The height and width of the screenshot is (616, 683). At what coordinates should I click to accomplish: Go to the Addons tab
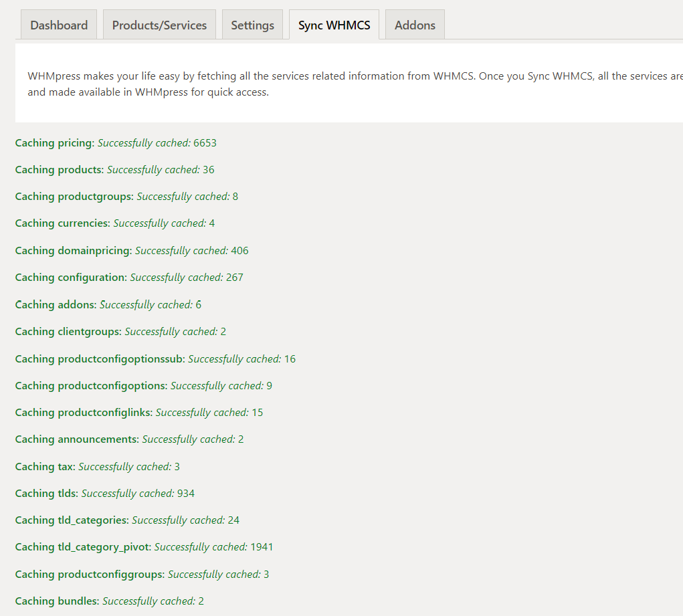click(x=415, y=25)
